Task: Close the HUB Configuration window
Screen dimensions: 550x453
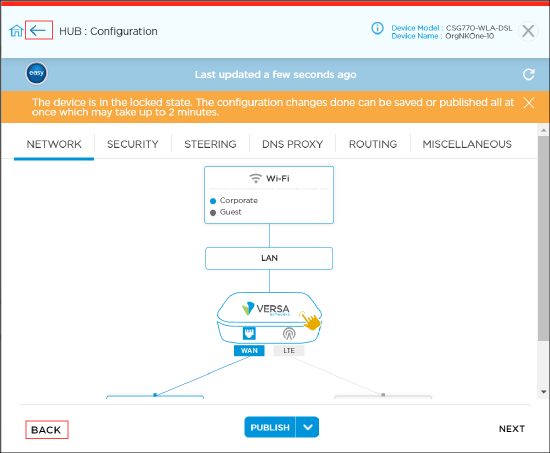Action: pyautogui.click(x=528, y=31)
